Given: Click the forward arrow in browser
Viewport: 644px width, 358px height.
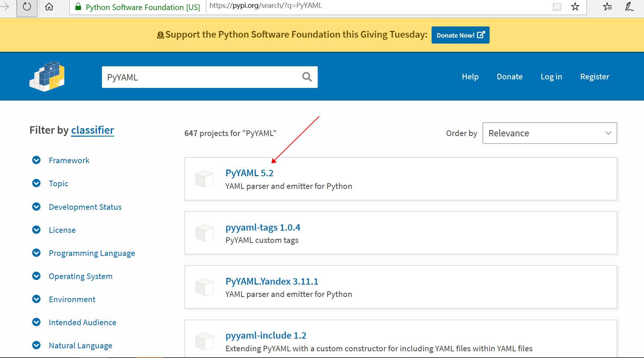Looking at the screenshot, I should click(5, 7).
